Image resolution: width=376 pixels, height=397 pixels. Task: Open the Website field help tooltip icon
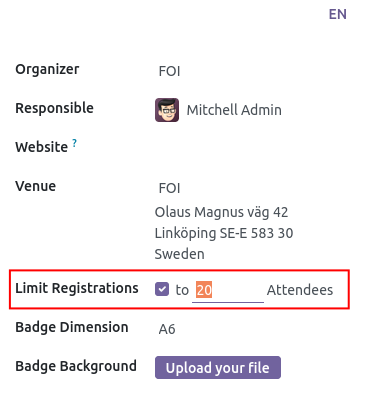75,143
